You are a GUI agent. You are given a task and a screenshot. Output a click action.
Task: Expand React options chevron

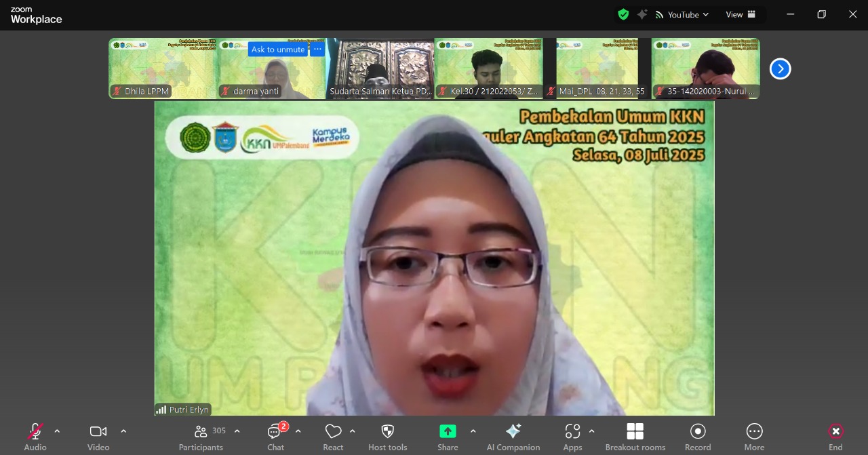(x=352, y=431)
